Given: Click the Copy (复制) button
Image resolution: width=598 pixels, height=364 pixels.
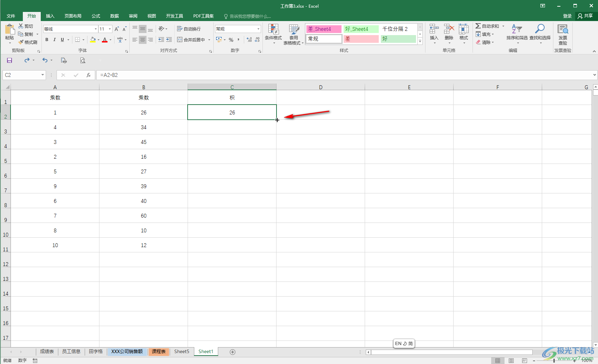Looking at the screenshot, I should [26, 34].
